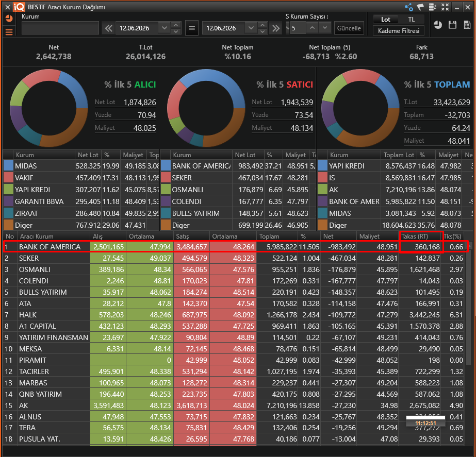This screenshot has width=476, height=457.
Task: Click the white pie chart view icon
Action: (438, 25)
